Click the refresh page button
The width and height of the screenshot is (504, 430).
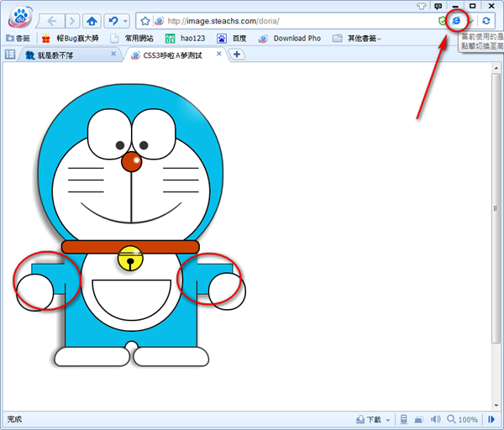[486, 20]
